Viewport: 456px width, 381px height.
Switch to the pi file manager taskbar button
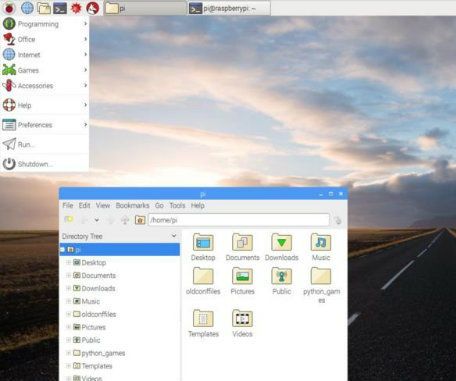pos(145,8)
